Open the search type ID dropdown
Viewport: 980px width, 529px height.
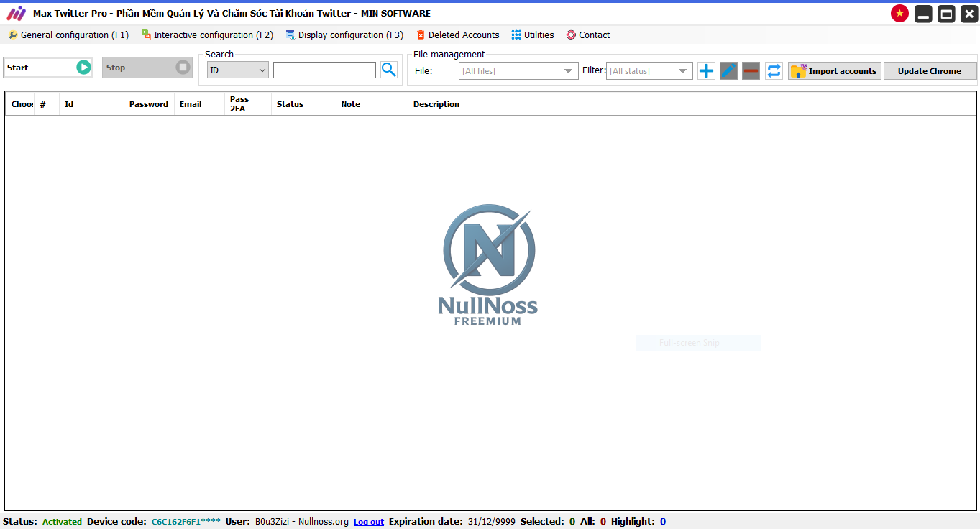[x=237, y=70]
